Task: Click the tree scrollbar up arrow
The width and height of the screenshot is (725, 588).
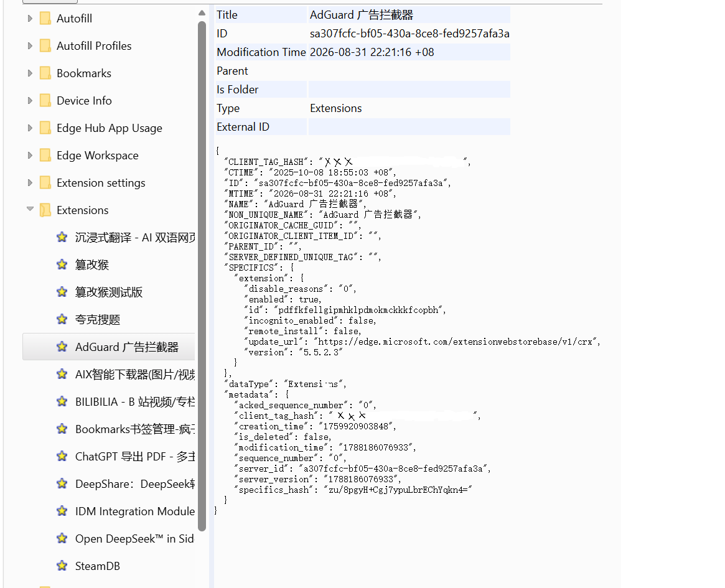Action: coord(202,13)
